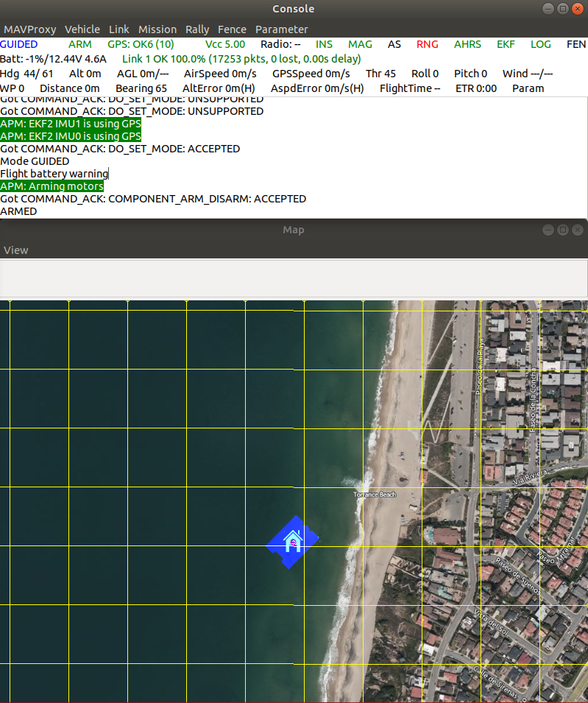Image resolution: width=588 pixels, height=703 pixels.
Task: Click the red RNG status indicator
Action: click(427, 44)
